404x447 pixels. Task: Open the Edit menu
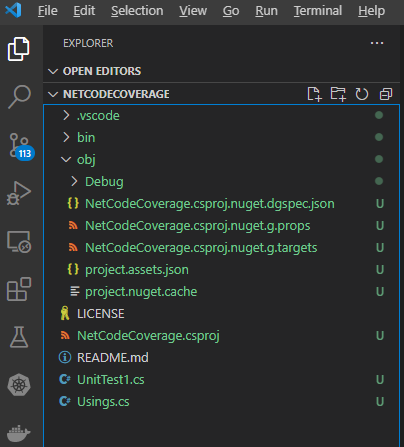click(84, 11)
